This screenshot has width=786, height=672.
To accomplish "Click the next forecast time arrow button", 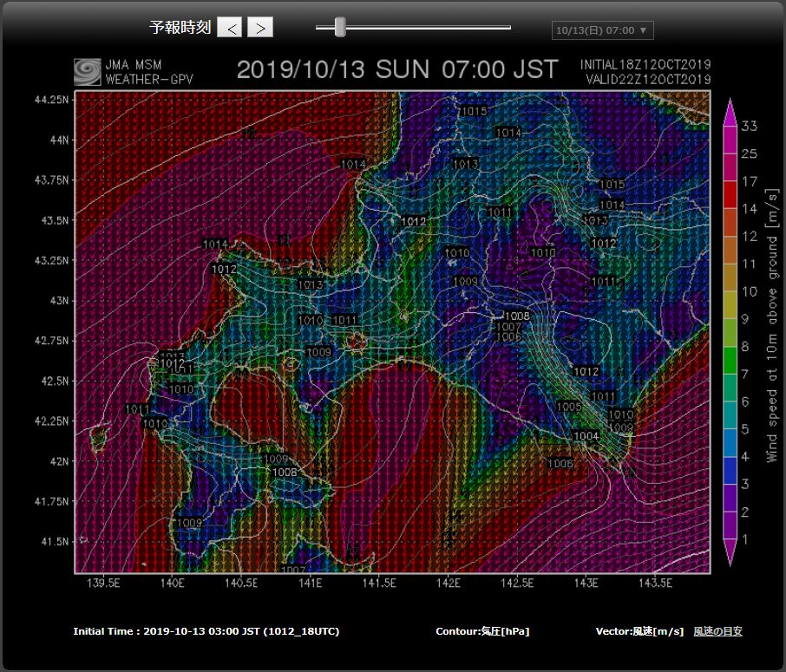I will click(260, 28).
